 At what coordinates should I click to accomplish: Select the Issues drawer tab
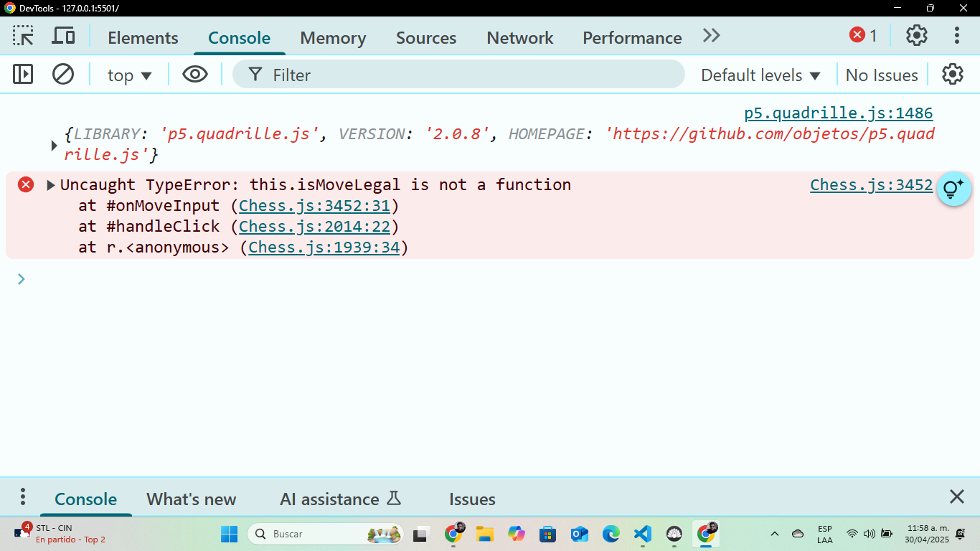point(472,499)
